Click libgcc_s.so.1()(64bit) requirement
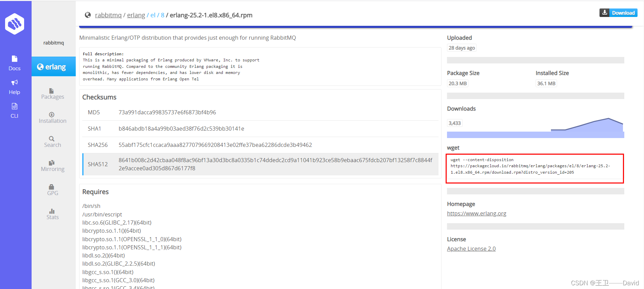 click(108, 272)
